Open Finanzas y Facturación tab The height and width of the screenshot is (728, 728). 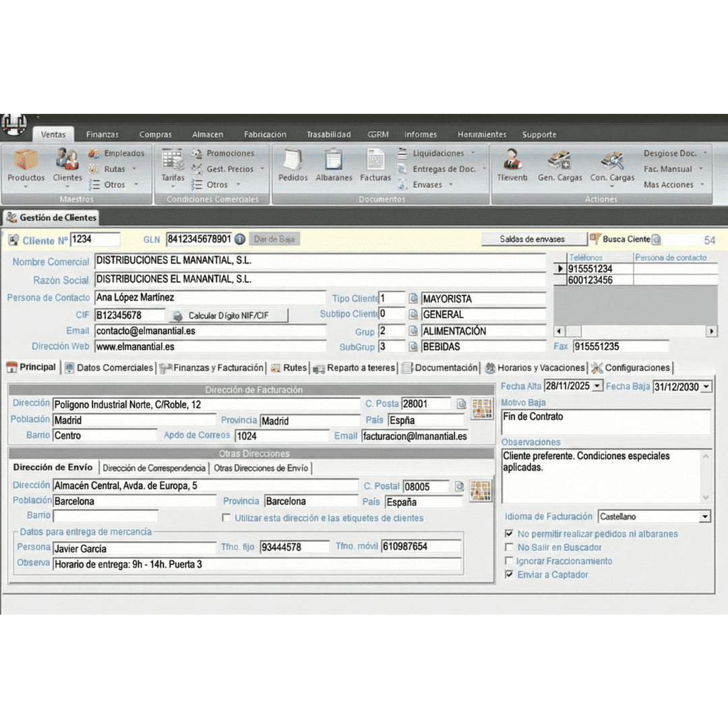[x=212, y=368]
